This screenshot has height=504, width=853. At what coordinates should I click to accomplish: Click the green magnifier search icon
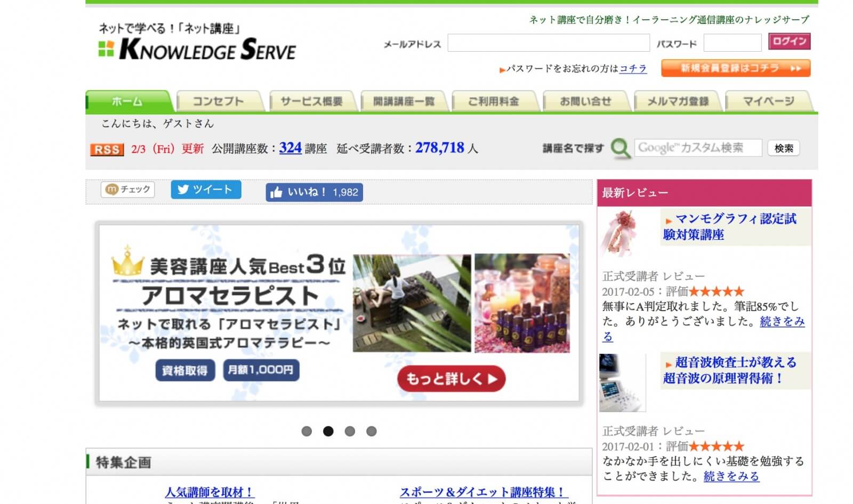pyautogui.click(x=621, y=148)
